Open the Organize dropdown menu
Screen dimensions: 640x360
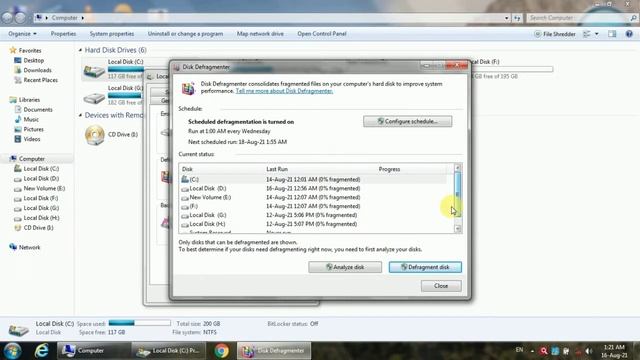[22, 34]
